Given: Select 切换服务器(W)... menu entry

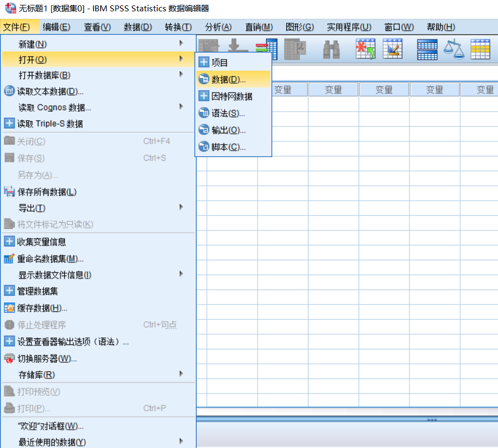Looking at the screenshot, I should click(98, 358).
